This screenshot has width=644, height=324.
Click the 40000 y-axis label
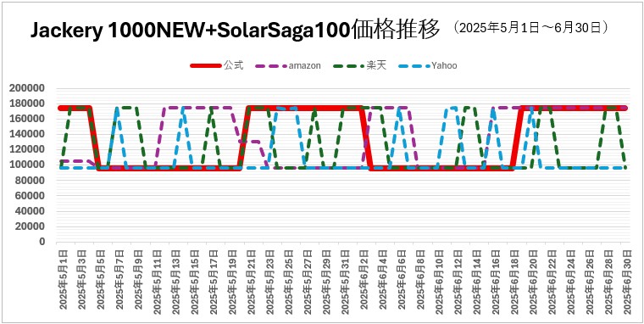tap(30, 211)
